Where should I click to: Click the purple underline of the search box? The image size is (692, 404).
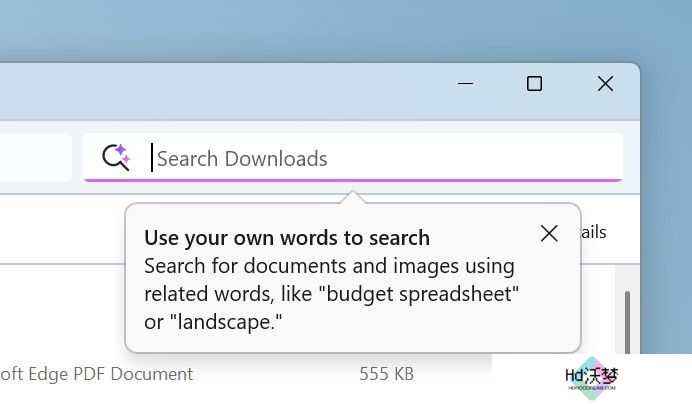(x=353, y=180)
